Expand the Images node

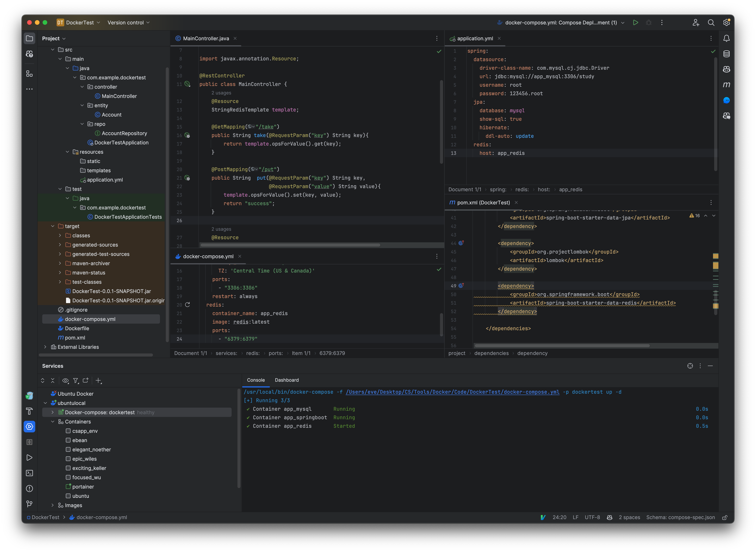(x=52, y=506)
